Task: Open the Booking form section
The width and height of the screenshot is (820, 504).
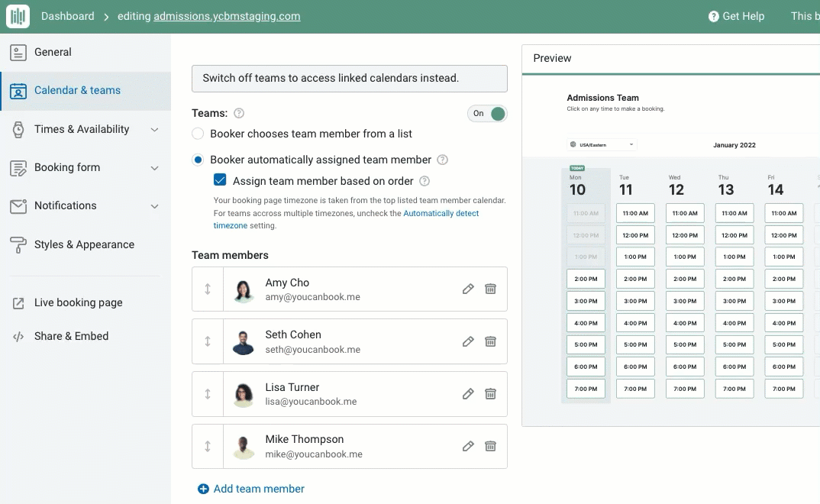Action: tap(86, 168)
